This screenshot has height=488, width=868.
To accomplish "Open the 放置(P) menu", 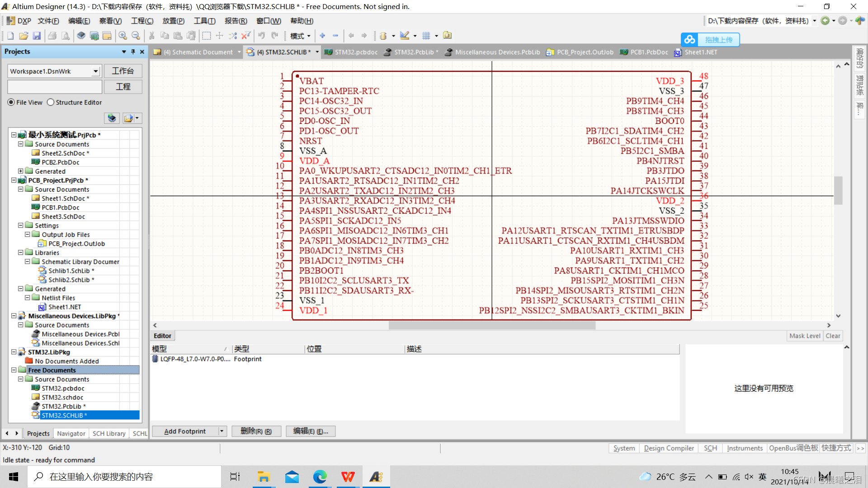I will point(173,21).
